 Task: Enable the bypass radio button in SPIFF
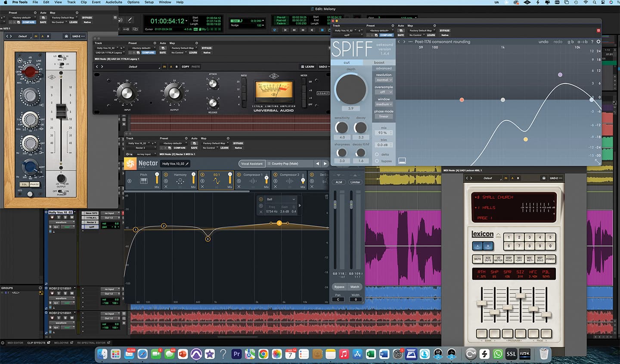377,161
